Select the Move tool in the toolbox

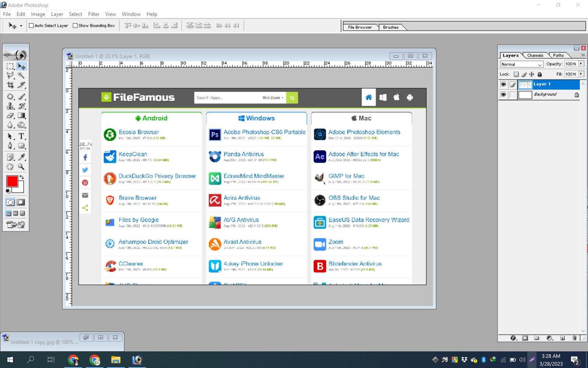pos(21,66)
